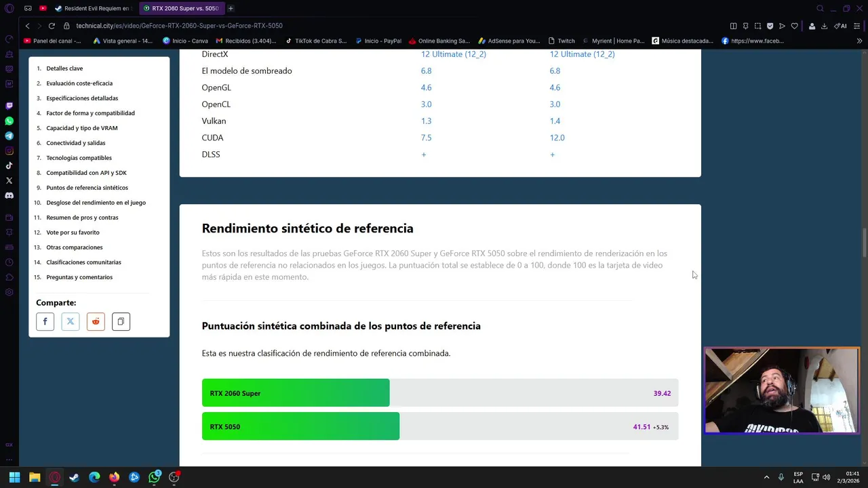This screenshot has height=488, width=868.
Task: Open Discord in Opera sidebar
Action: click(x=9, y=195)
